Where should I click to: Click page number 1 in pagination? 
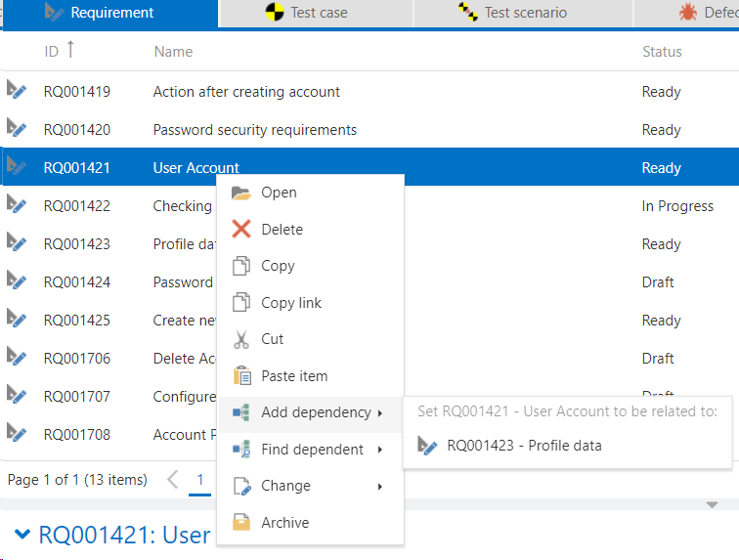199,480
